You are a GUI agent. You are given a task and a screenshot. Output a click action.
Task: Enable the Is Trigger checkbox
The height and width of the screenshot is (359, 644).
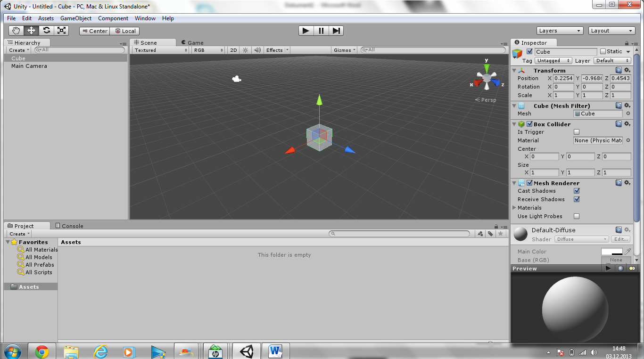pyautogui.click(x=576, y=132)
